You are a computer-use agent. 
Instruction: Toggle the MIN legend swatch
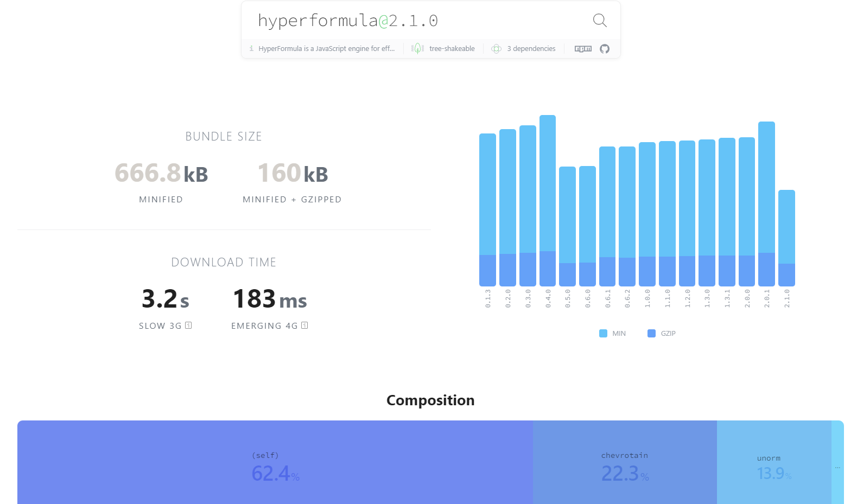pyautogui.click(x=603, y=333)
